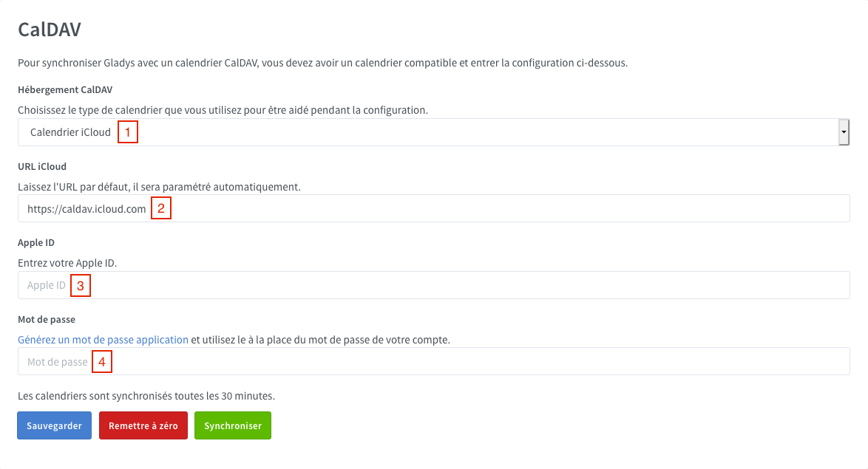
Task: Click the red numbered marker 4
Action: 102,362
